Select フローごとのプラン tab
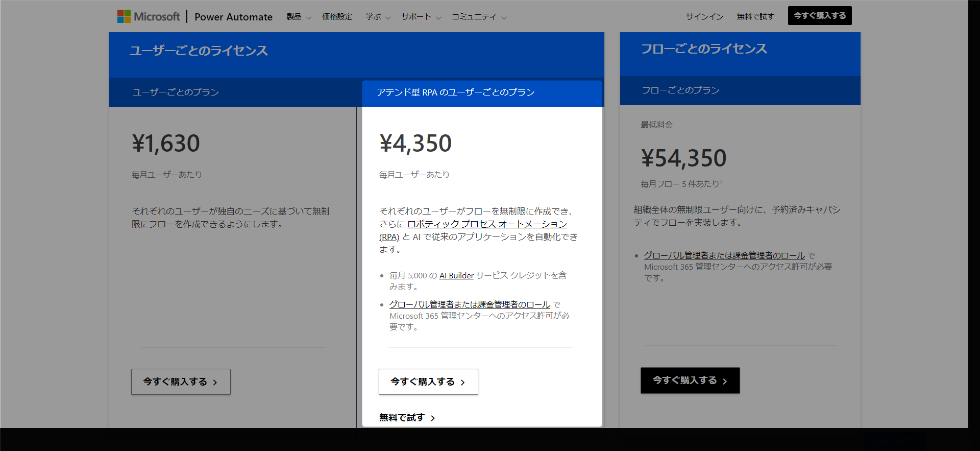 [x=680, y=90]
